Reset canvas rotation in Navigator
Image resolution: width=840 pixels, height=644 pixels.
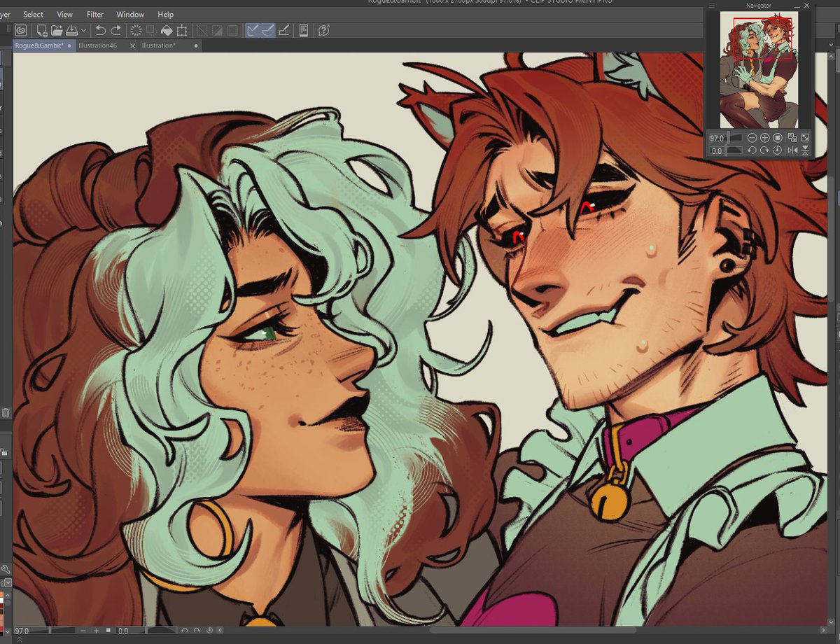[777, 150]
